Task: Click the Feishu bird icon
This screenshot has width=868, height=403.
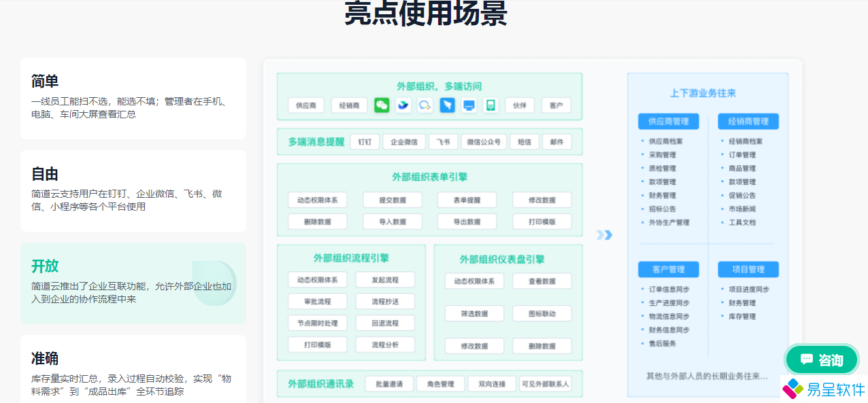Action: 403,105
